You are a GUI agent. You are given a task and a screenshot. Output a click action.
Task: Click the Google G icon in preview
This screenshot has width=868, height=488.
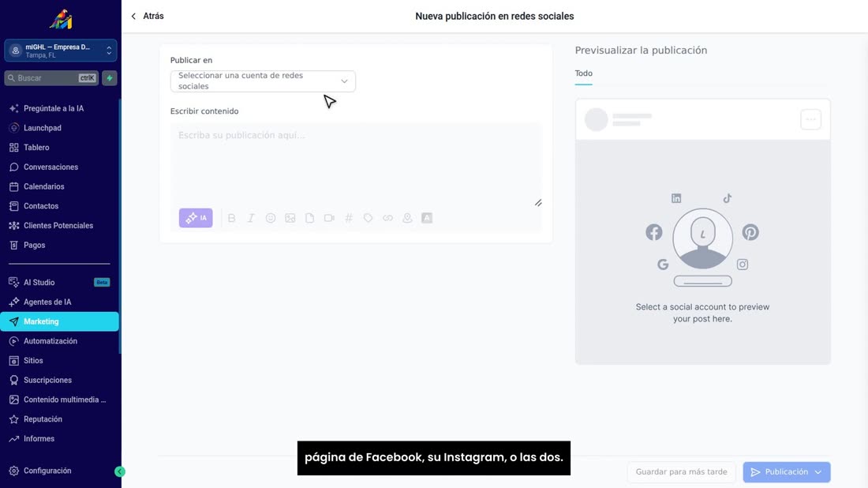pyautogui.click(x=663, y=265)
